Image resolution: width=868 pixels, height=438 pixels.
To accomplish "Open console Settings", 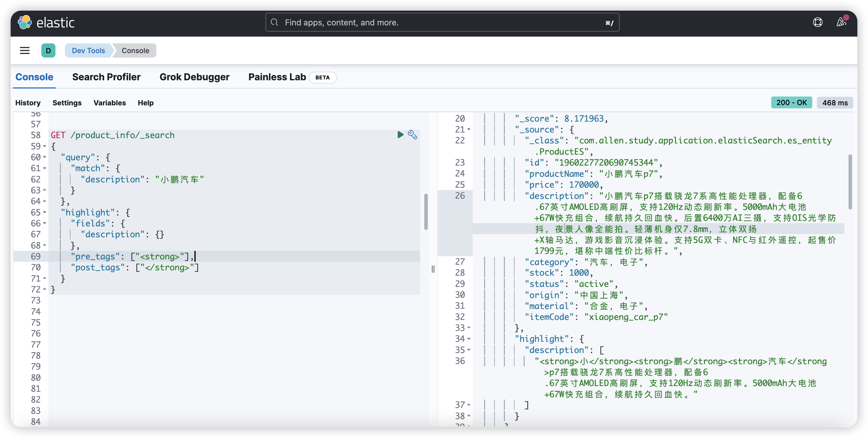I will [67, 103].
